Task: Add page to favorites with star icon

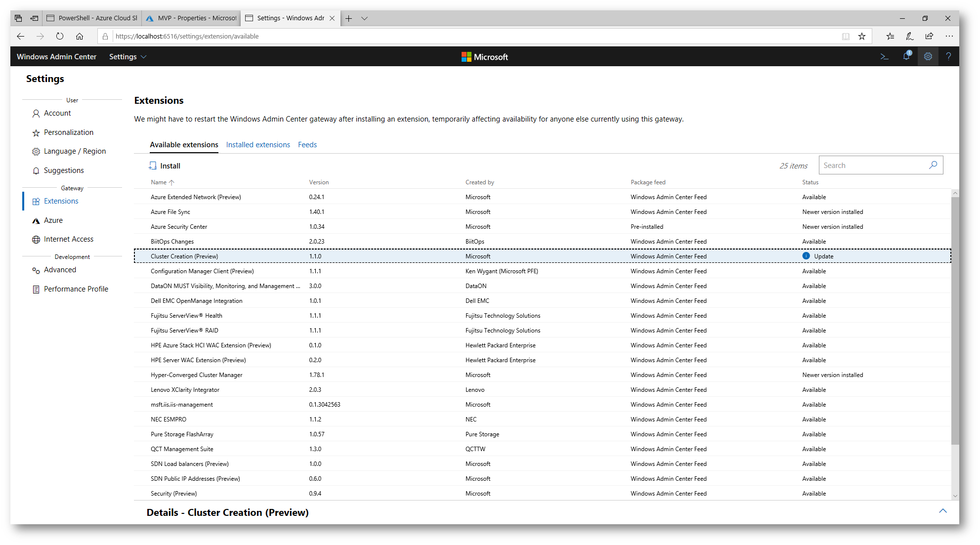Action: click(x=862, y=36)
